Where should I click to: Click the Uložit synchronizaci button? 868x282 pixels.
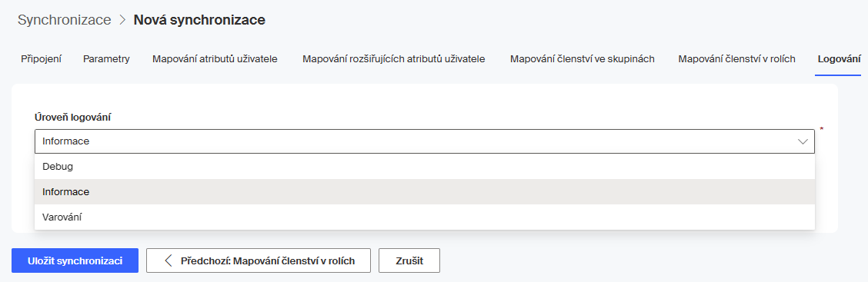tap(75, 260)
